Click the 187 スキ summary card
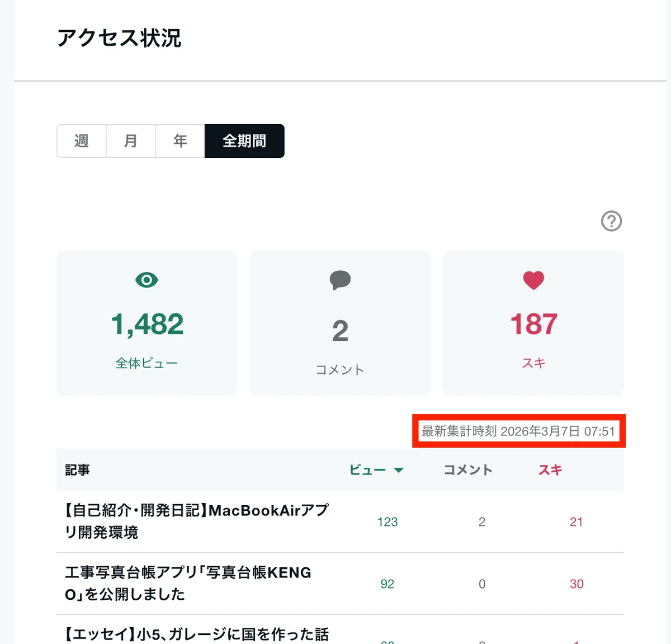The height and width of the screenshot is (644, 671). tap(533, 323)
